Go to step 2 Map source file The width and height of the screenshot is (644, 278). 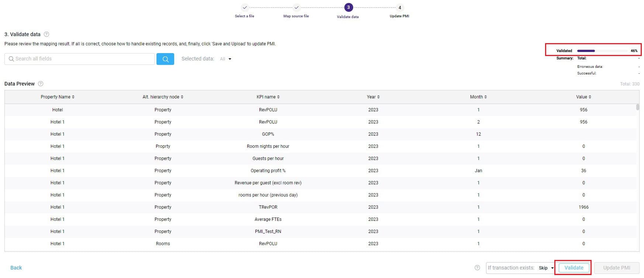296,8
